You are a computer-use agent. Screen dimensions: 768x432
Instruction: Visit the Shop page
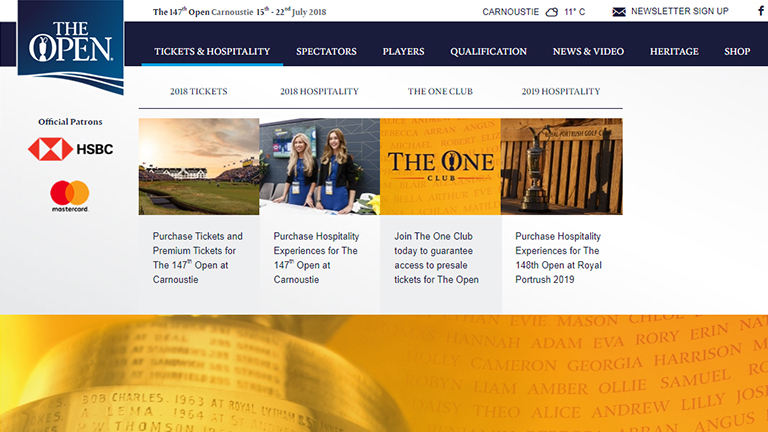(737, 51)
